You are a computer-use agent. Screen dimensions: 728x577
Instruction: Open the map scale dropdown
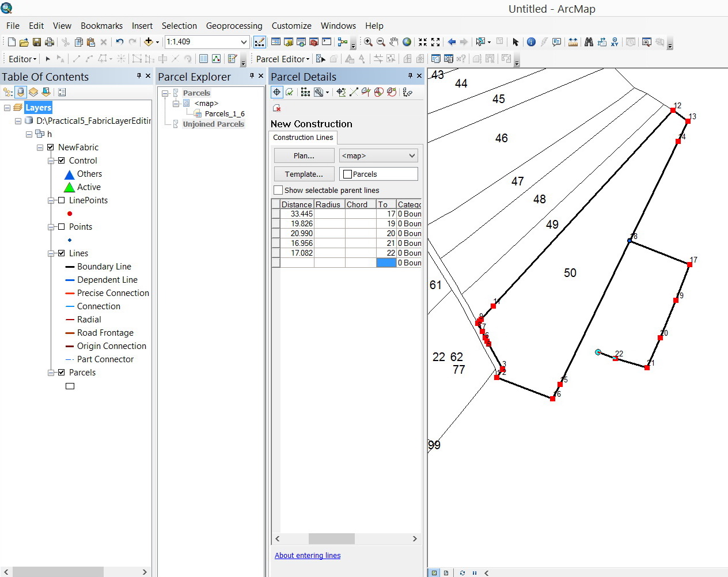(244, 42)
